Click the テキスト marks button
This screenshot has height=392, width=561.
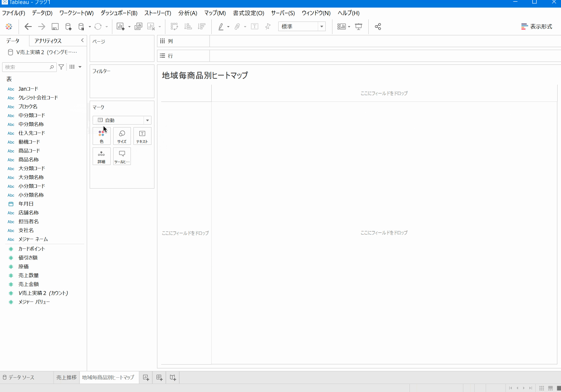(x=142, y=136)
